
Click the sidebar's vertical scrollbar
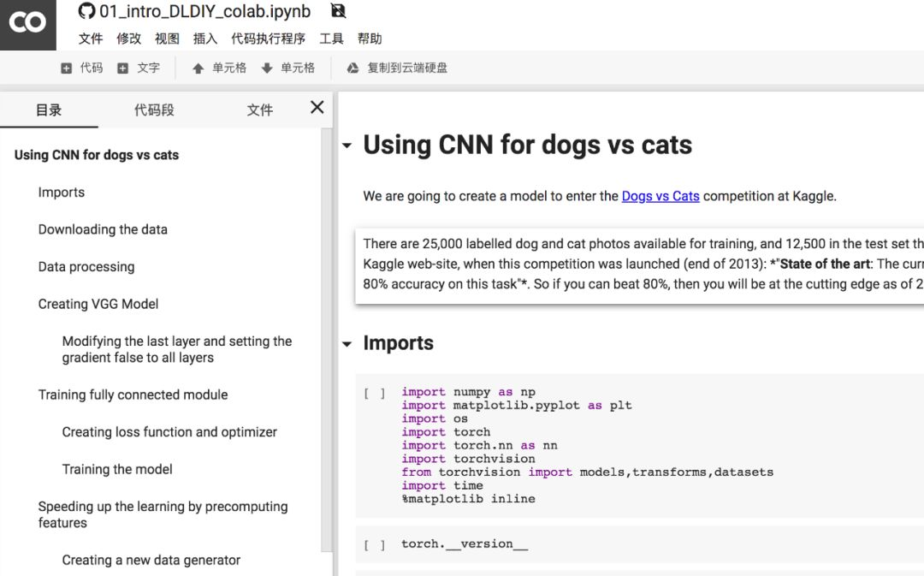pos(326,342)
